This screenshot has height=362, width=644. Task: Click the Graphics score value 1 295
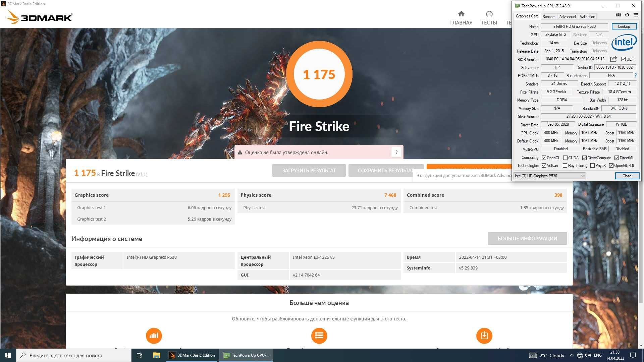click(x=224, y=195)
